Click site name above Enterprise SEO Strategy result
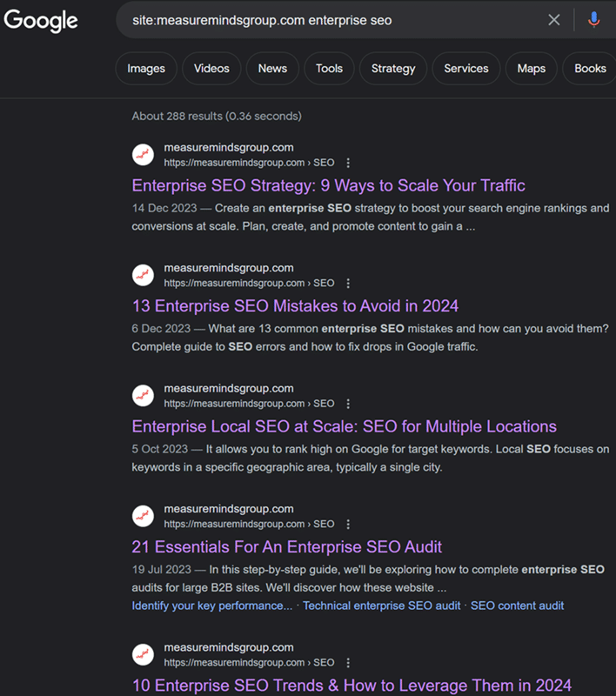The height and width of the screenshot is (696, 616). tap(229, 148)
